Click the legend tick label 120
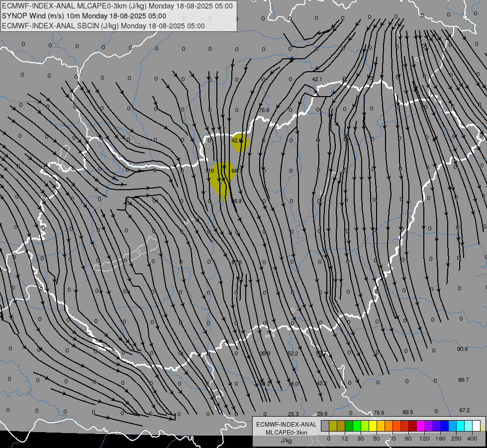Screen dimensions: 487x448 tap(425, 439)
